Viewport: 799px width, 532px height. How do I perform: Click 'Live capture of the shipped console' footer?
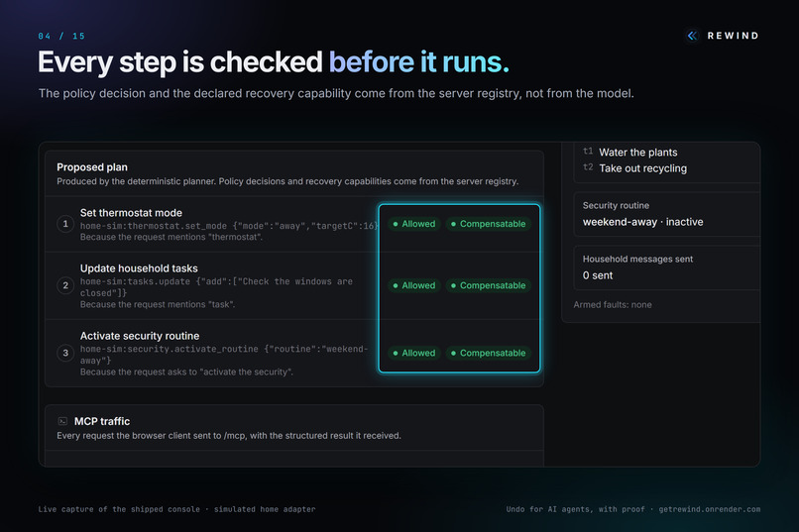[x=176, y=509]
